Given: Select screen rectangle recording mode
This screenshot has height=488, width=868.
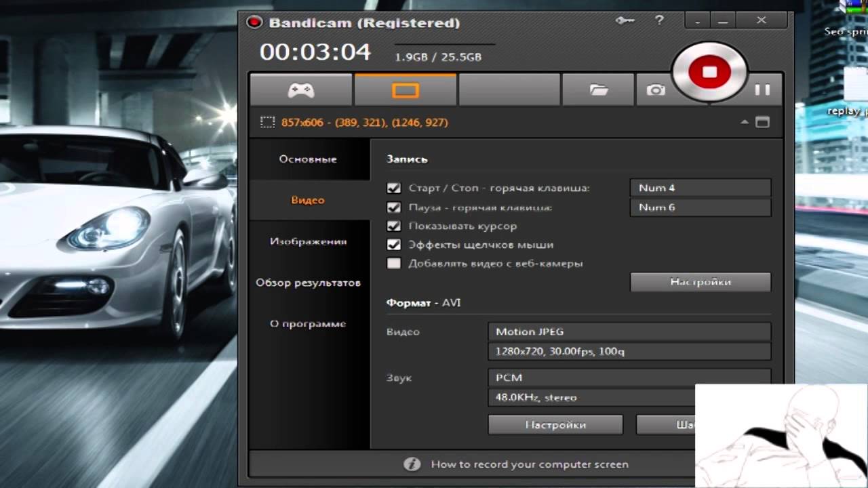Looking at the screenshot, I should (405, 90).
